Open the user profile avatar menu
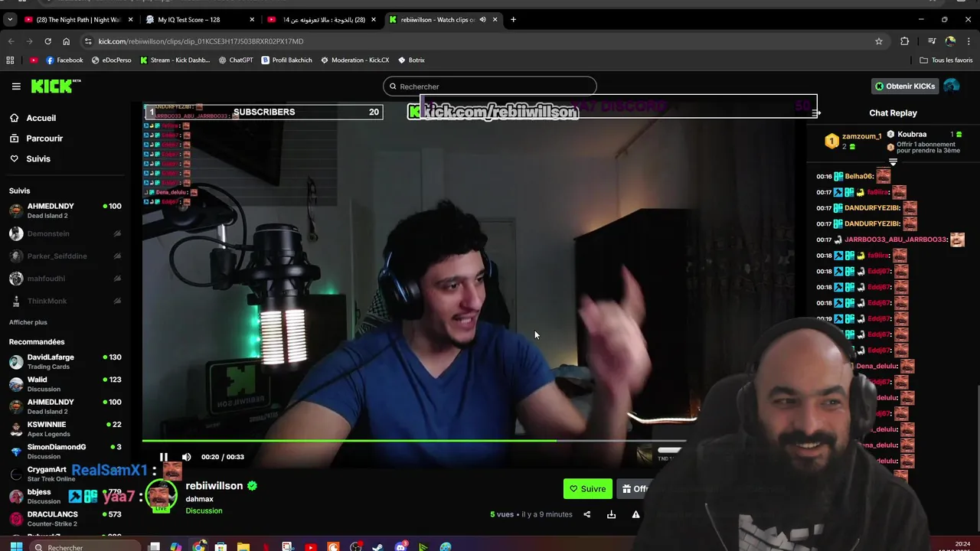980x551 pixels. point(952,86)
